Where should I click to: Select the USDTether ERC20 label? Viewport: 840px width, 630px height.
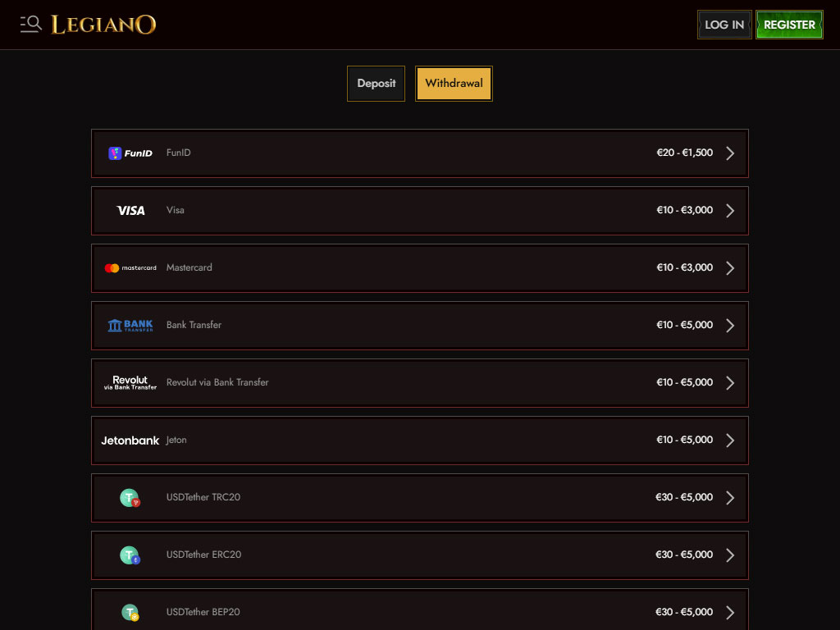pyautogui.click(x=203, y=555)
